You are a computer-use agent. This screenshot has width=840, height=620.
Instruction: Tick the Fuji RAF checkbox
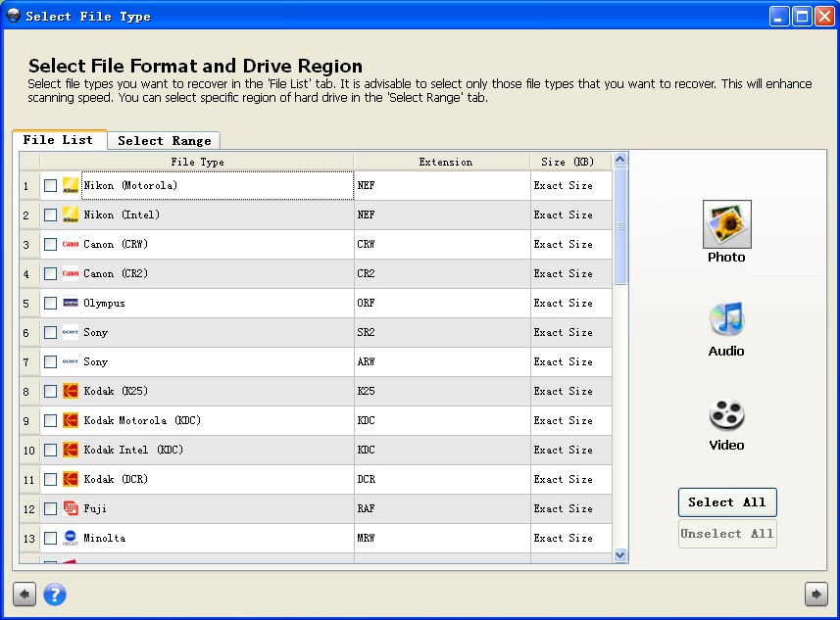pos(50,508)
